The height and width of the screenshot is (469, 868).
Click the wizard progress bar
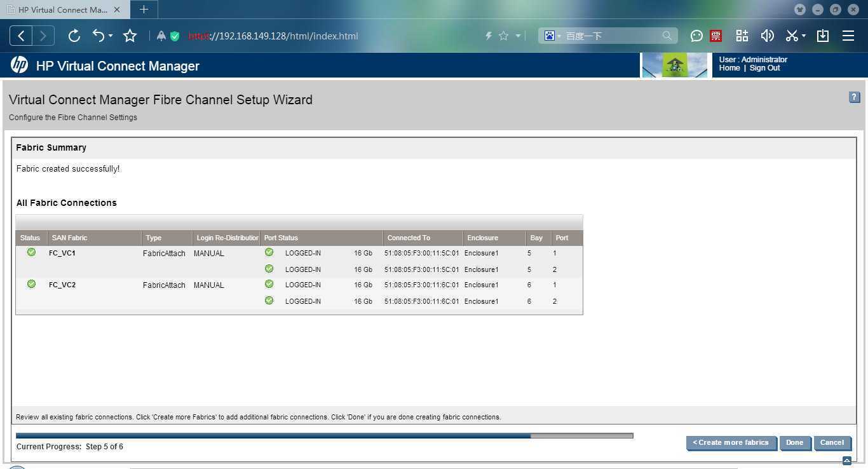pos(324,436)
